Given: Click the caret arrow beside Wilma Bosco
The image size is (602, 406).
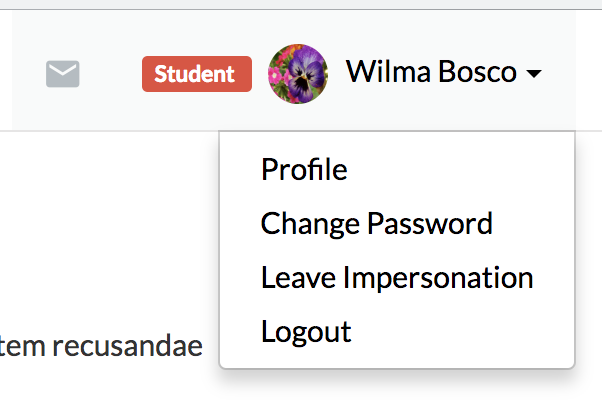Looking at the screenshot, I should 534,74.
